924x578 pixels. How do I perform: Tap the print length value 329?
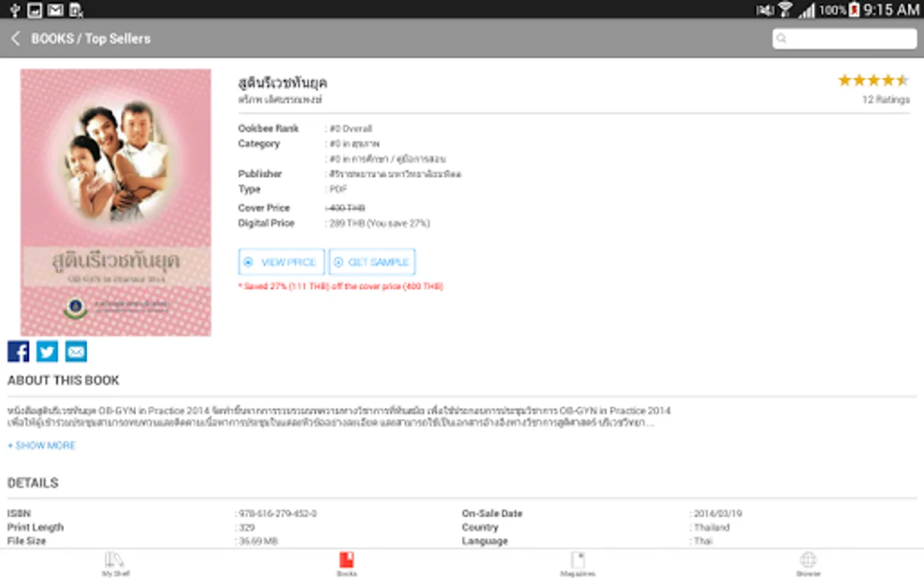pyautogui.click(x=247, y=527)
